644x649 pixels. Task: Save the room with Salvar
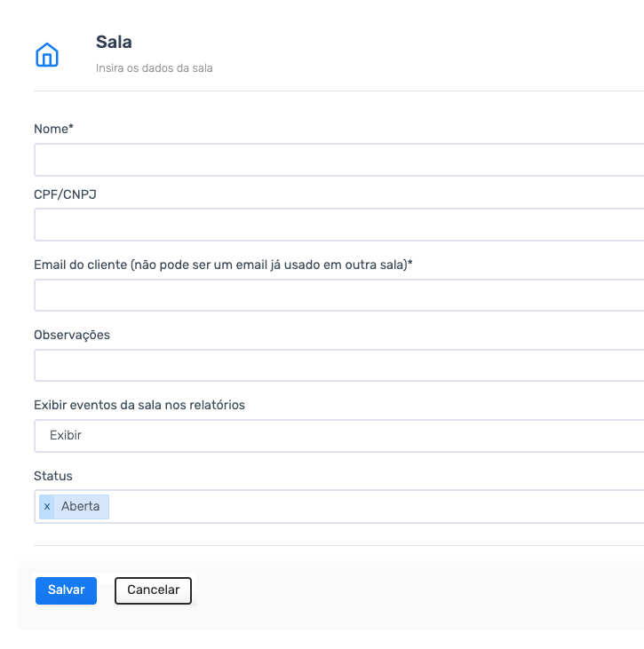66,590
